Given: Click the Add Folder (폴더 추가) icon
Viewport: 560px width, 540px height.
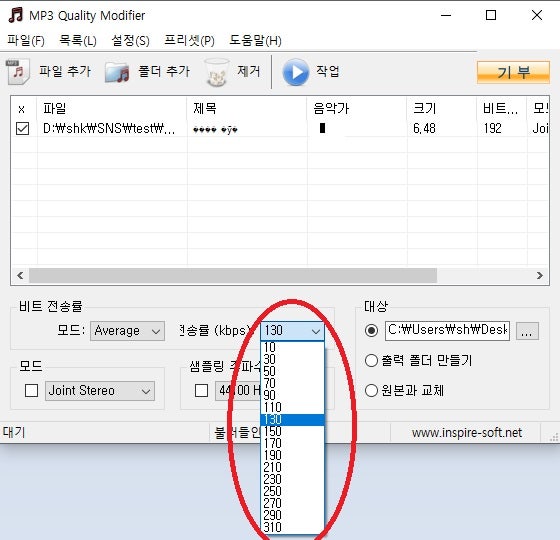Looking at the screenshot, I should click(x=117, y=72).
